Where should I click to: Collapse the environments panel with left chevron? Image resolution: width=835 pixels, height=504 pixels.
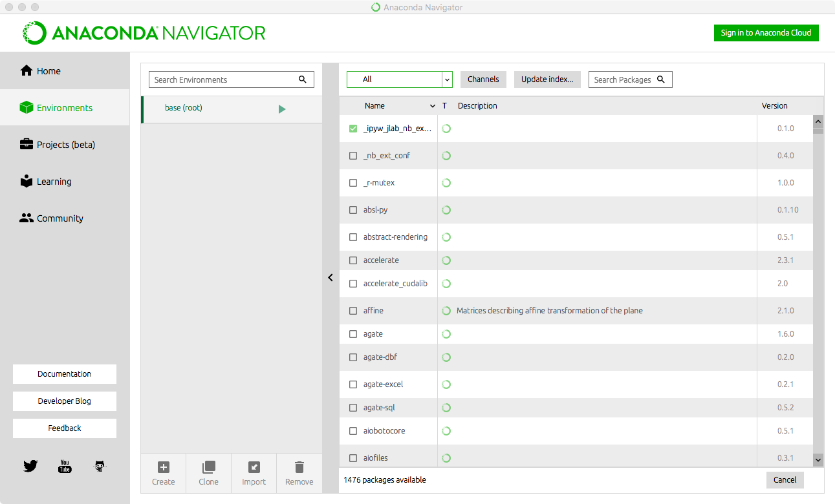pos(331,277)
